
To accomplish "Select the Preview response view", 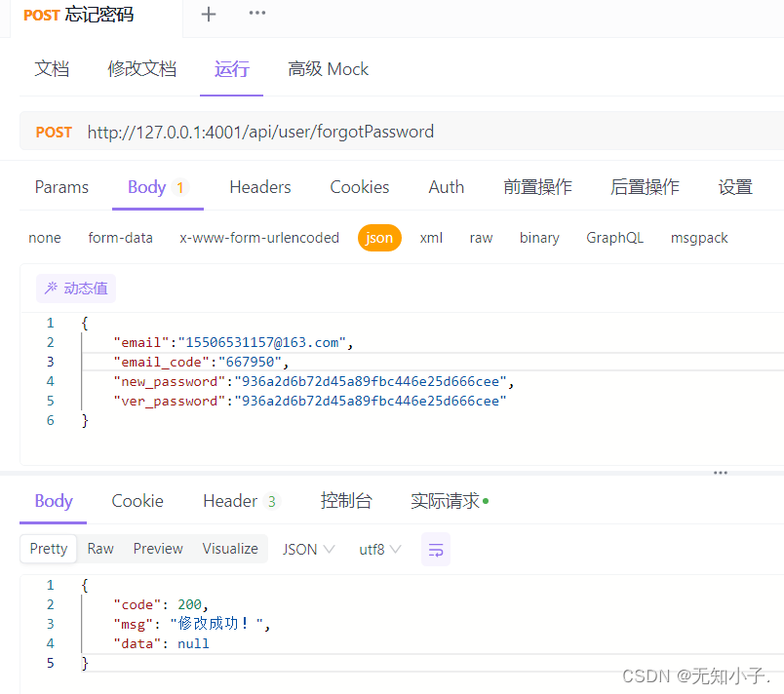I will click(158, 549).
